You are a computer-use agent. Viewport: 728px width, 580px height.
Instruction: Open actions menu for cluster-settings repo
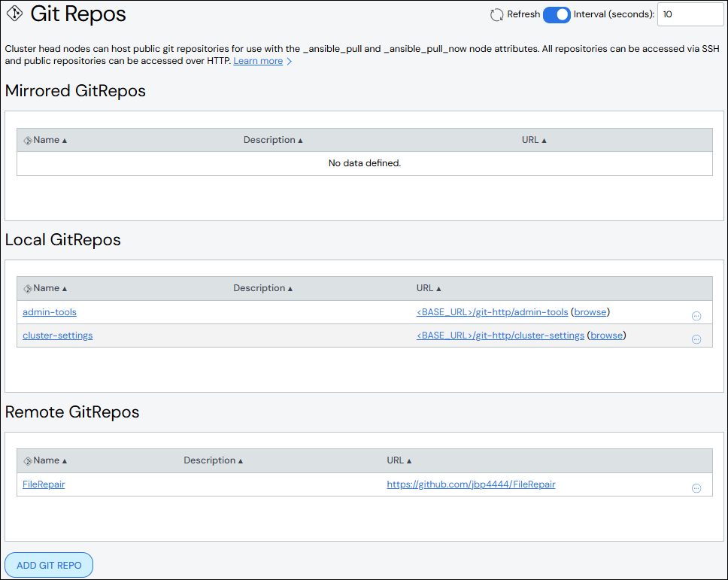click(696, 339)
